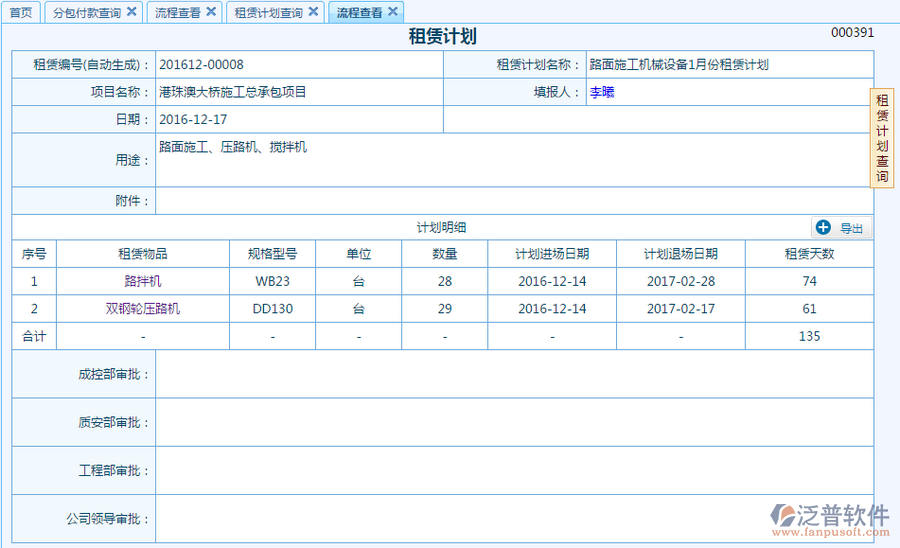Image resolution: width=900 pixels, height=548 pixels.
Task: Open the 路拌机 item link
Action: coord(143,281)
